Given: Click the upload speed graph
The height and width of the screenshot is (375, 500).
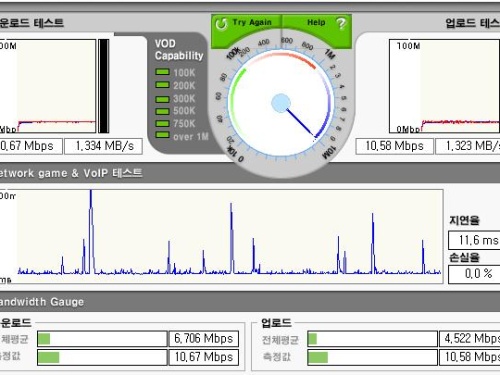Looking at the screenshot, I should (x=445, y=86).
